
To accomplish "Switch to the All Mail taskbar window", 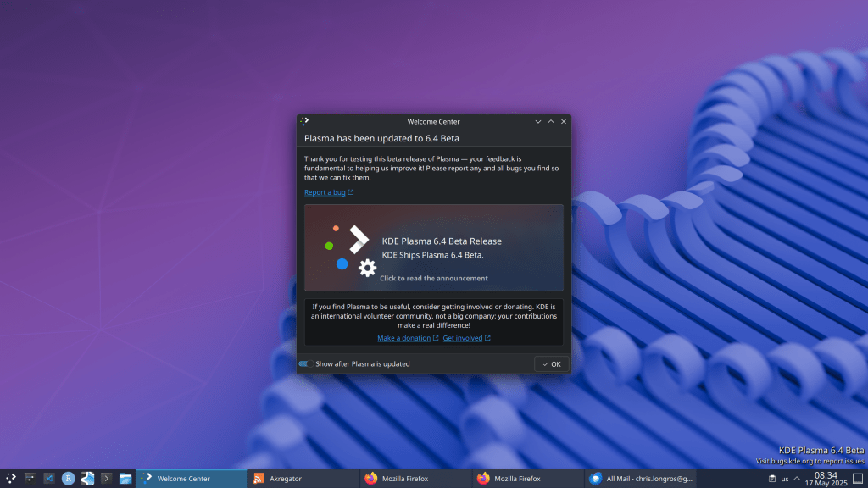I will point(641,479).
